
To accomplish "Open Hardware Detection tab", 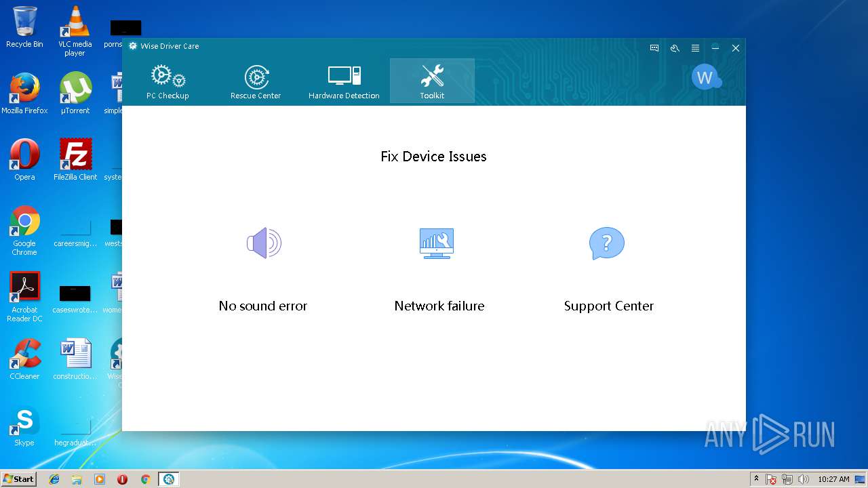I will point(344,81).
